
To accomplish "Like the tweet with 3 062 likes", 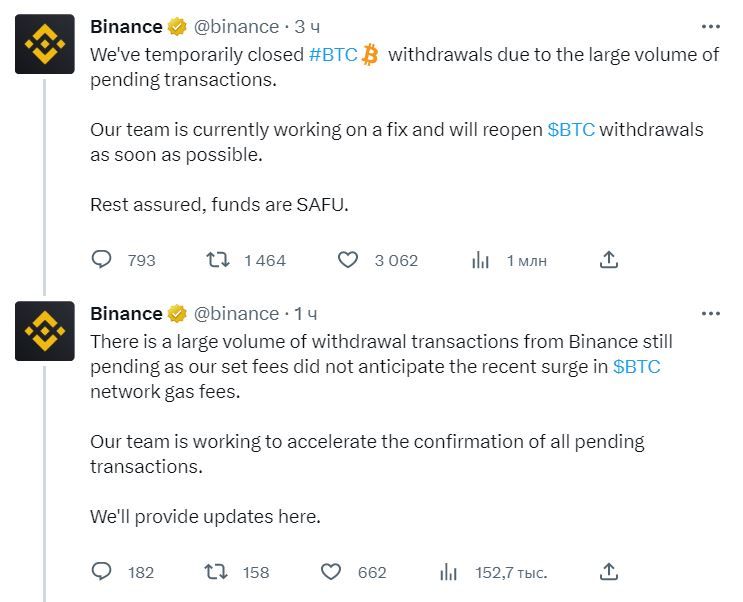I will coord(348,260).
